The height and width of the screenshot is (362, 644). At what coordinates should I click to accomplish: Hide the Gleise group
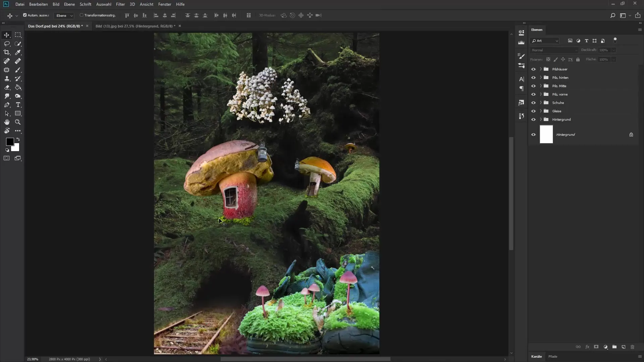coord(533,111)
